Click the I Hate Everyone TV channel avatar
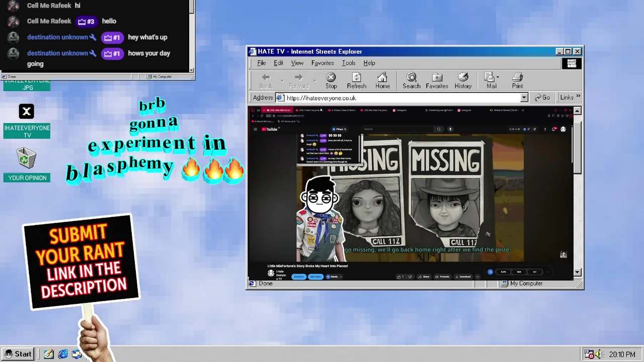This screenshot has width=644, height=362. click(271, 273)
